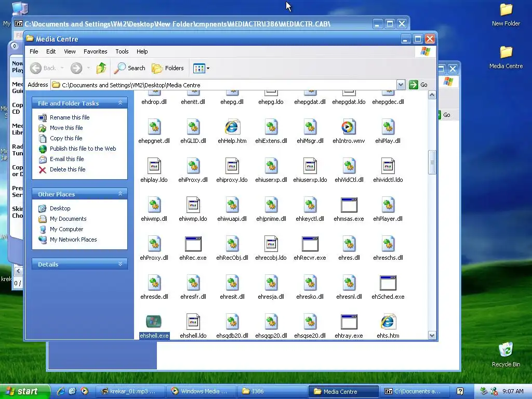Open the Edit menu
The height and width of the screenshot is (399, 532).
pyautogui.click(x=51, y=51)
